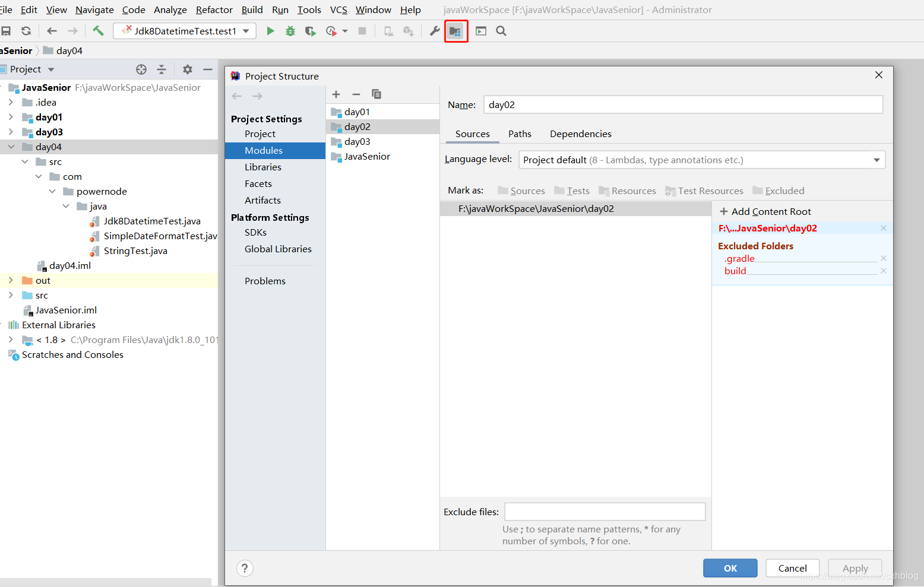Open help with question mark button
The height and width of the screenshot is (587, 924).
click(x=245, y=569)
